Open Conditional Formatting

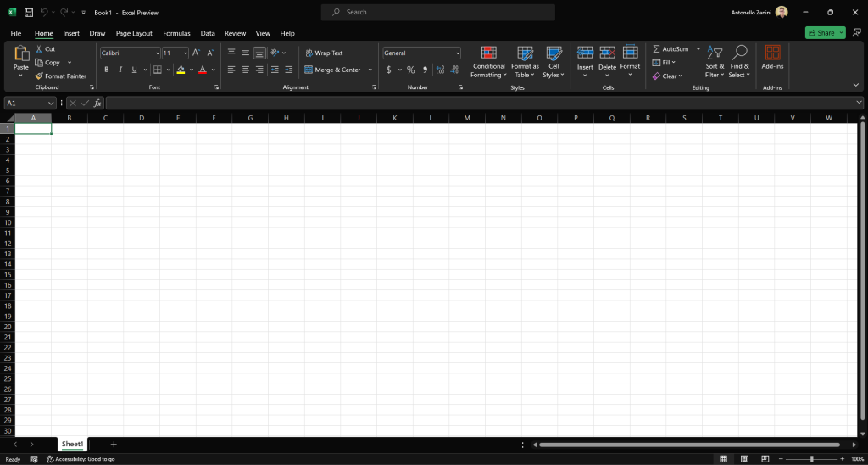point(488,53)
